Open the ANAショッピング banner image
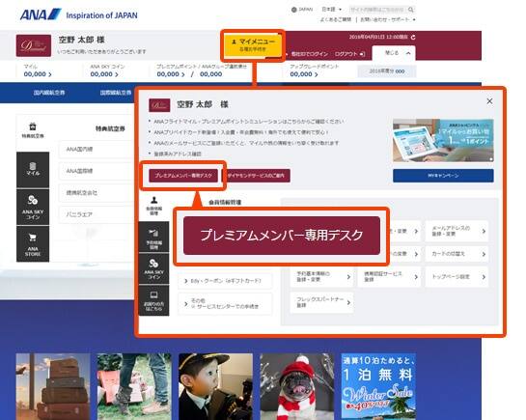 (443, 140)
